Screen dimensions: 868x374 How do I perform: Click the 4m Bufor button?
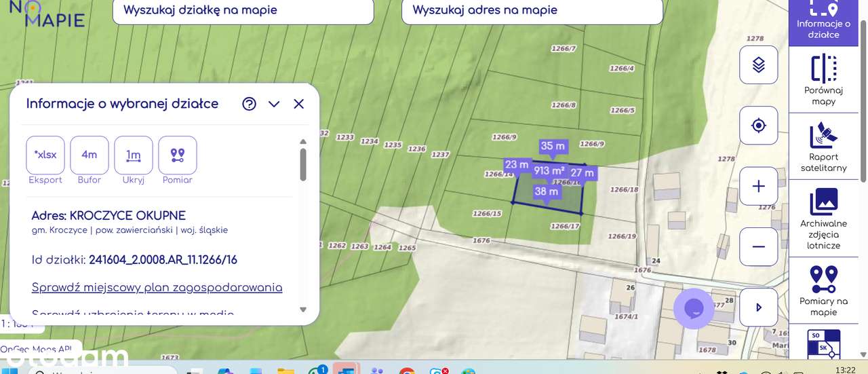pos(90,155)
